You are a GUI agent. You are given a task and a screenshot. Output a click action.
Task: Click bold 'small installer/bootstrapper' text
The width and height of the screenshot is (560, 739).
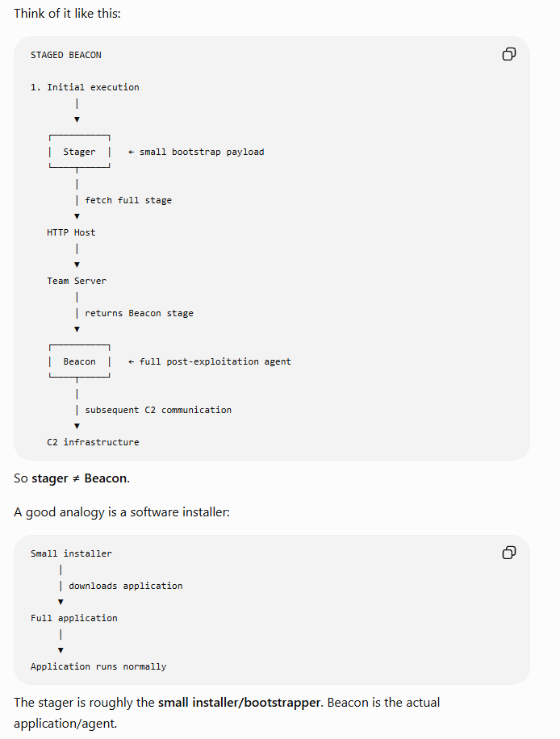click(x=240, y=703)
